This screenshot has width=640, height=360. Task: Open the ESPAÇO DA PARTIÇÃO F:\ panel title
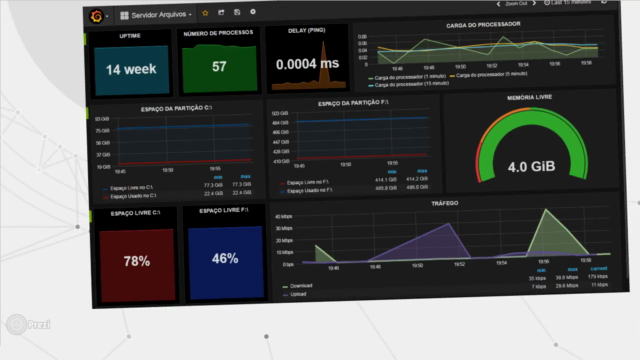pos(353,103)
